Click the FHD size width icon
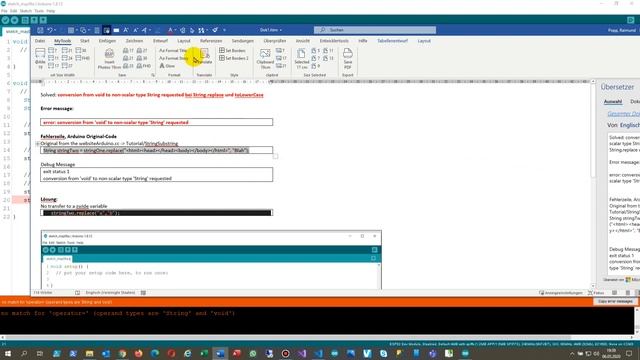 (82, 58)
